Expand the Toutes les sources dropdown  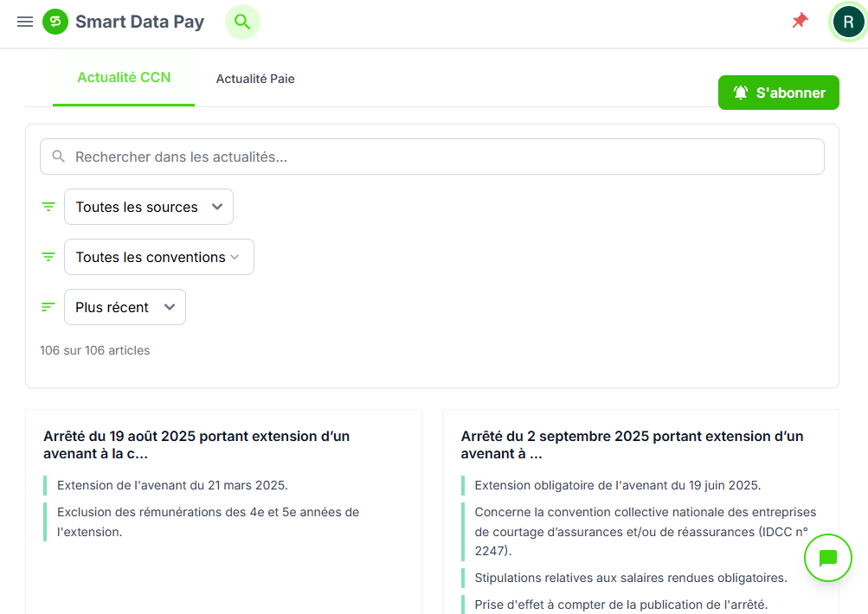coord(149,207)
